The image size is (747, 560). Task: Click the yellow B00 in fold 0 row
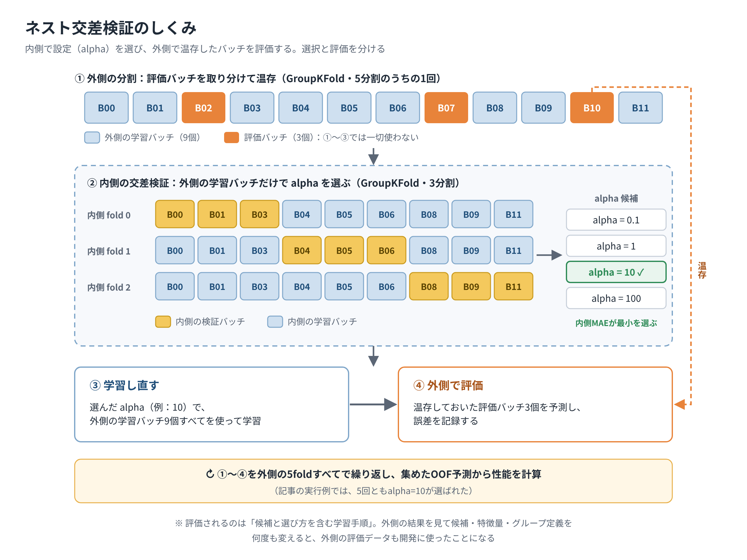[x=175, y=214]
